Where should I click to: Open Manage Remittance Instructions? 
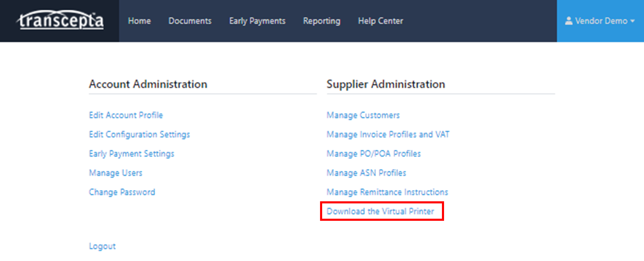[387, 192]
